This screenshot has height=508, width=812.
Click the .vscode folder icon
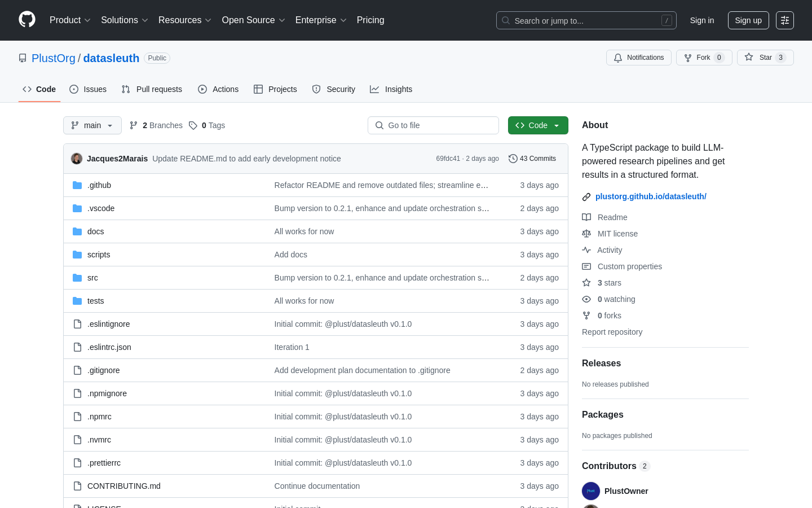[77, 208]
